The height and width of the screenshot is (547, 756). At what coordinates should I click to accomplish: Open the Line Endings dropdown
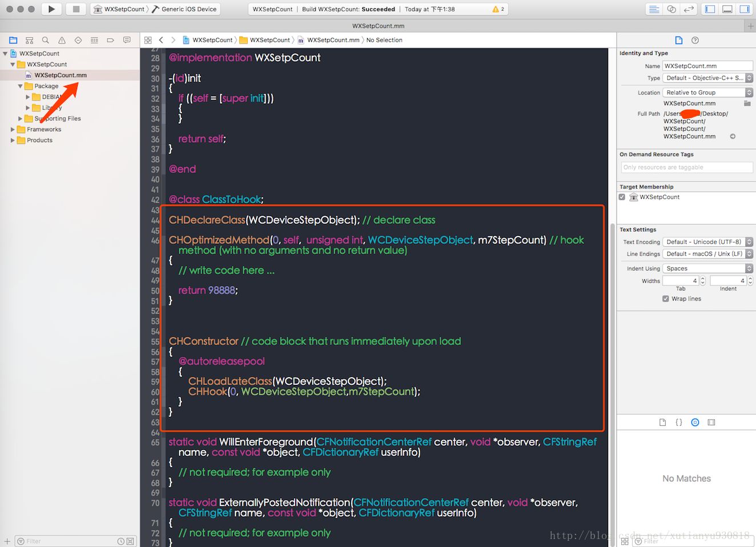click(707, 254)
